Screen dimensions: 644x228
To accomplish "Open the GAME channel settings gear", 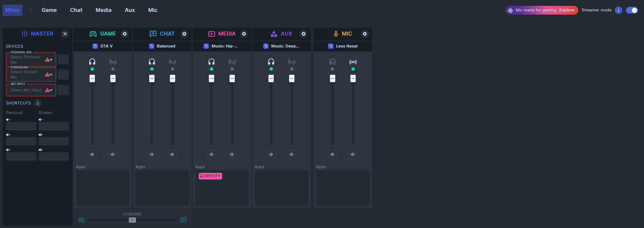I will [125, 34].
